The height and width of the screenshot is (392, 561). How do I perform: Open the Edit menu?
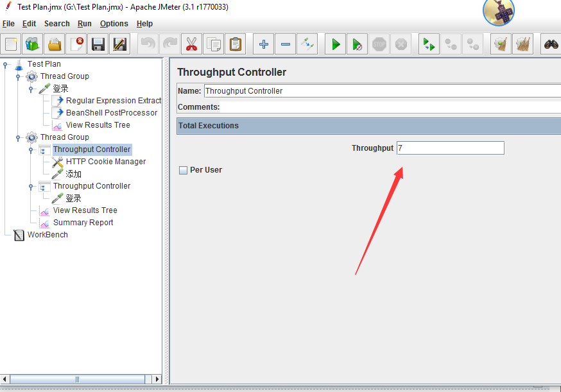pos(29,24)
